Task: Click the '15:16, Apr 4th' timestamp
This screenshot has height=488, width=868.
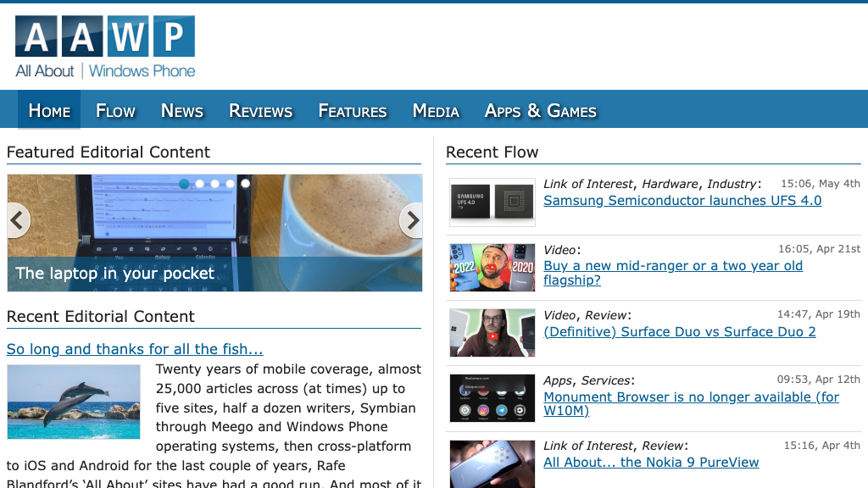Action: tap(821, 446)
